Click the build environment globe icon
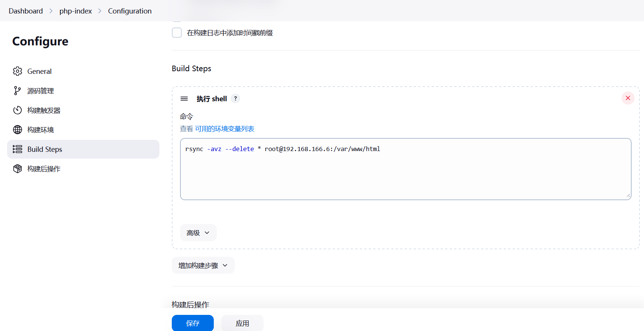The width and height of the screenshot is (644, 331). (17, 130)
